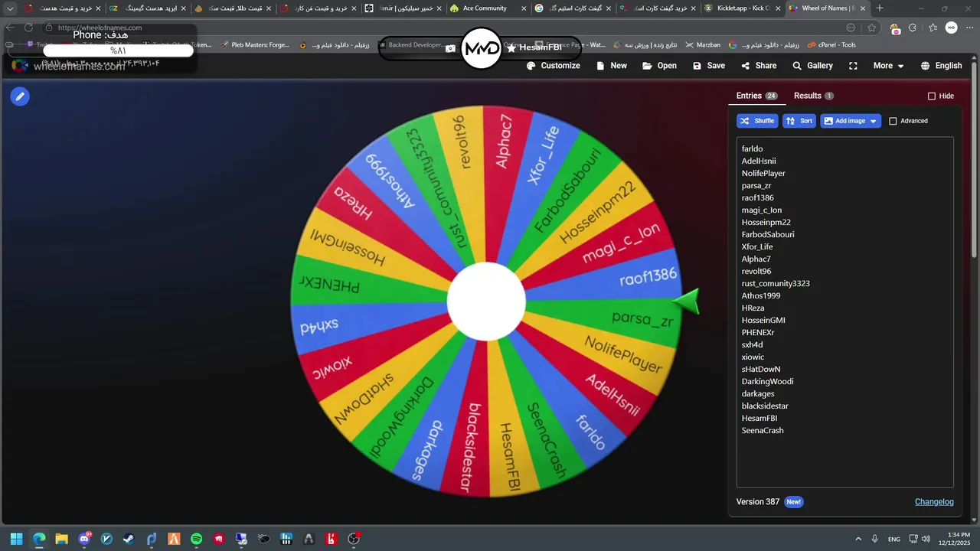Enable the Advanced checkbox
Image resolution: width=980 pixels, height=551 pixels.
(x=893, y=121)
